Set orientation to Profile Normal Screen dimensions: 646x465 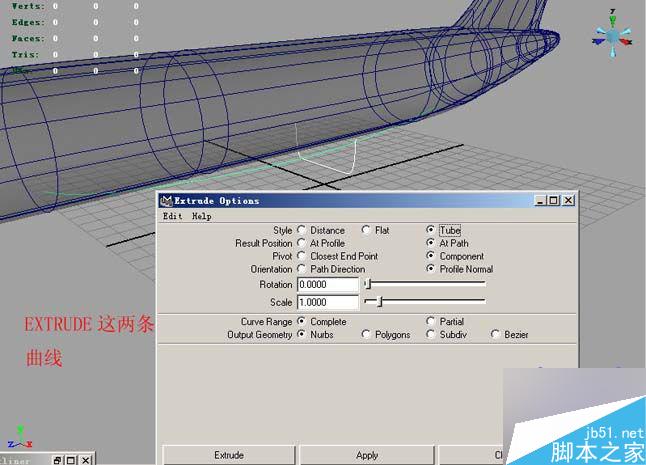point(431,269)
